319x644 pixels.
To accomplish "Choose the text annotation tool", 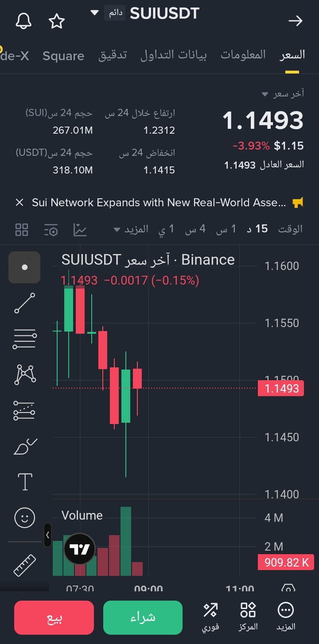I will pos(25,482).
